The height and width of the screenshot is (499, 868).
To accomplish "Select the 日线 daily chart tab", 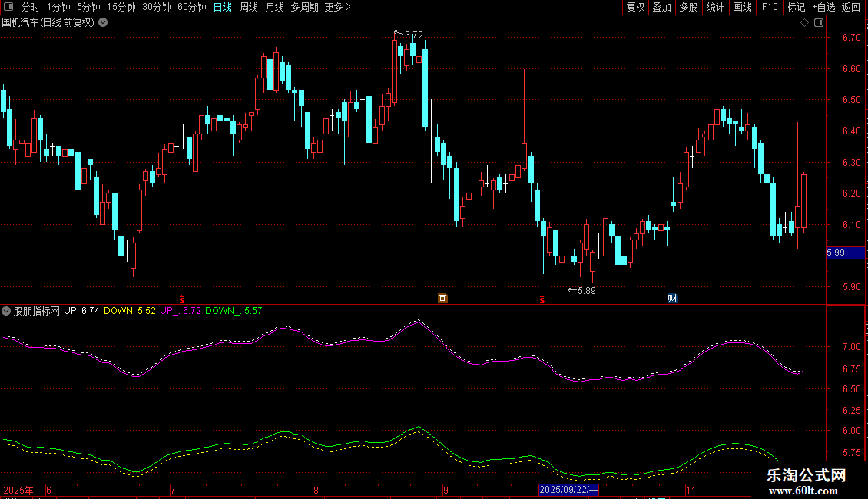I will [x=223, y=7].
